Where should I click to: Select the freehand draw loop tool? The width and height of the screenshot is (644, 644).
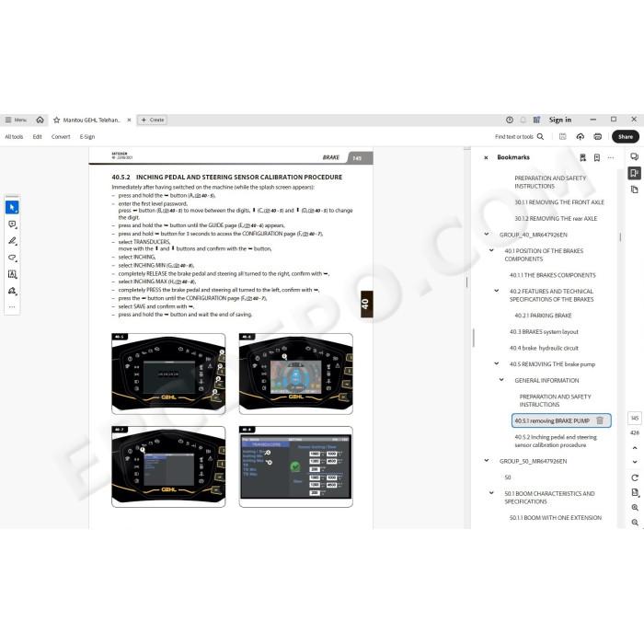click(12, 258)
